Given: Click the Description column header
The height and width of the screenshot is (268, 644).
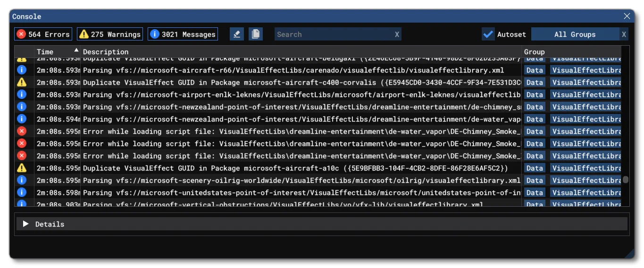Looking at the screenshot, I should pyautogui.click(x=106, y=52).
